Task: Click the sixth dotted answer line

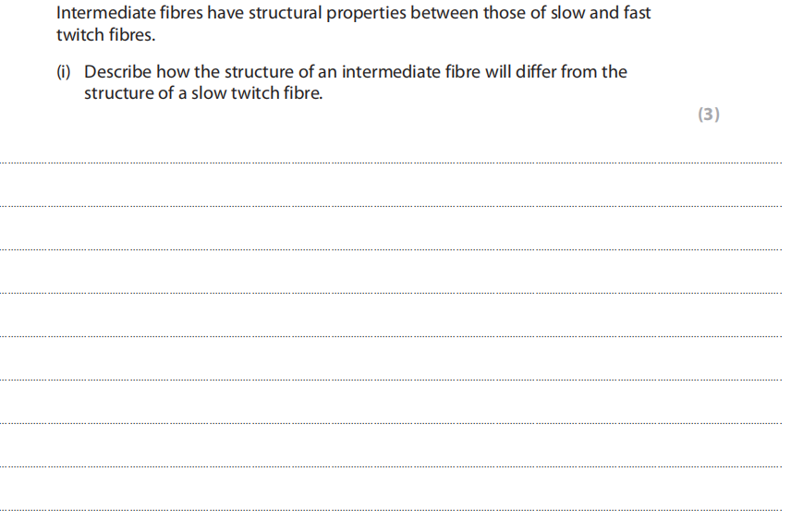Action: tap(395, 380)
